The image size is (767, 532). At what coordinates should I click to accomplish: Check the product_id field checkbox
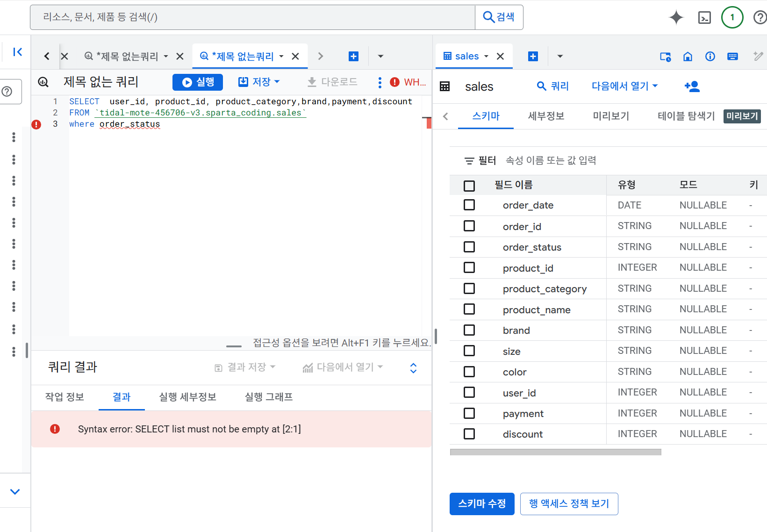[469, 268]
